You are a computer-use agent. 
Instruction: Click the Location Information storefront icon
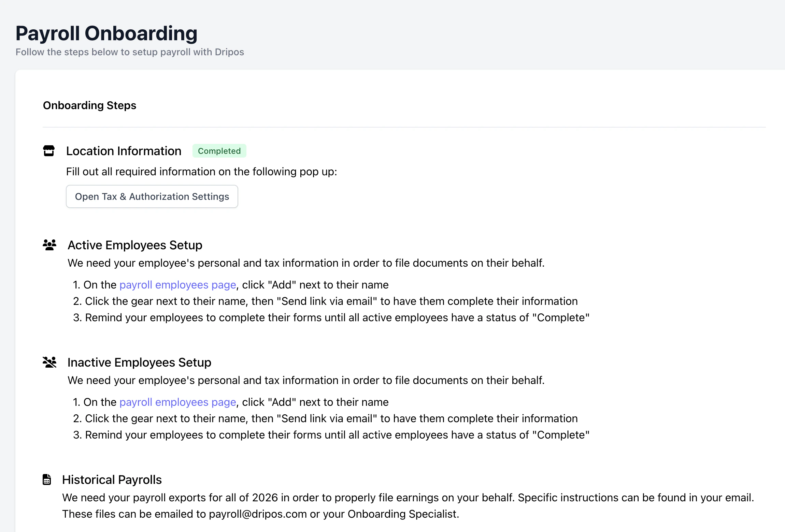point(49,151)
